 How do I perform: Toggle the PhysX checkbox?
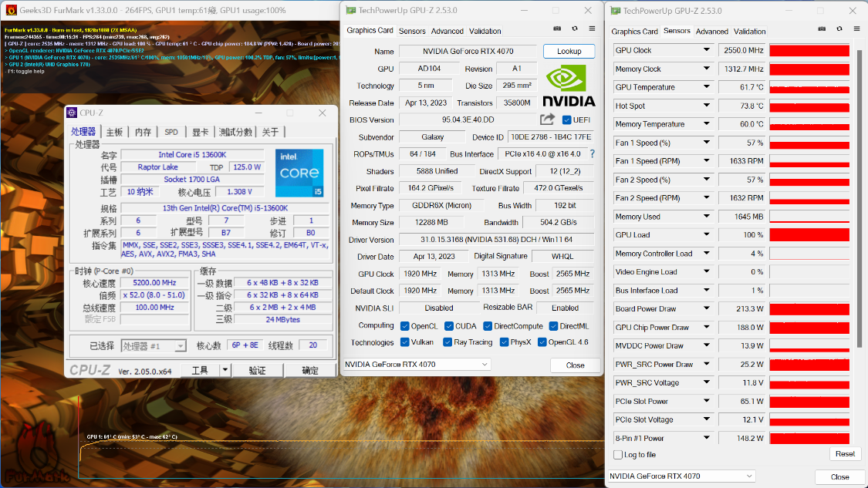point(505,342)
